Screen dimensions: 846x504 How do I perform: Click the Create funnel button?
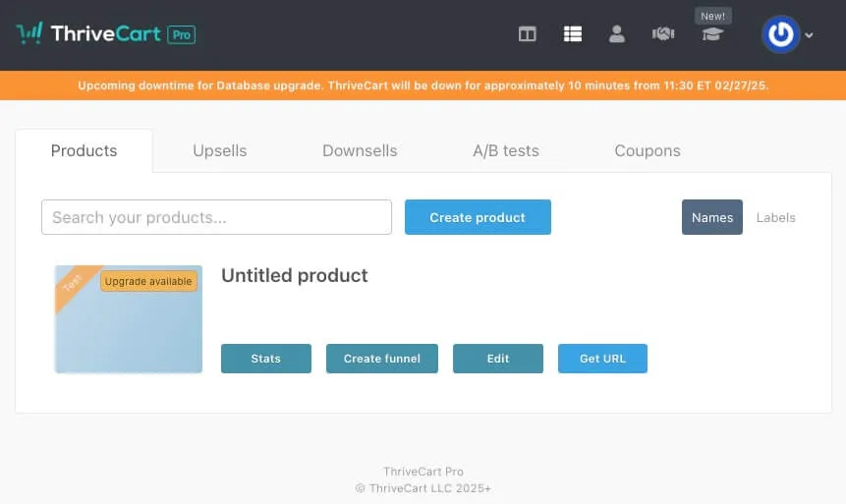pos(382,359)
